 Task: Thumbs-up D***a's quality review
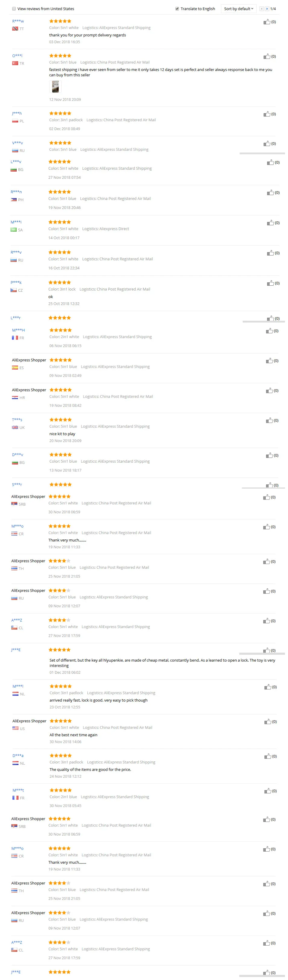click(268, 756)
